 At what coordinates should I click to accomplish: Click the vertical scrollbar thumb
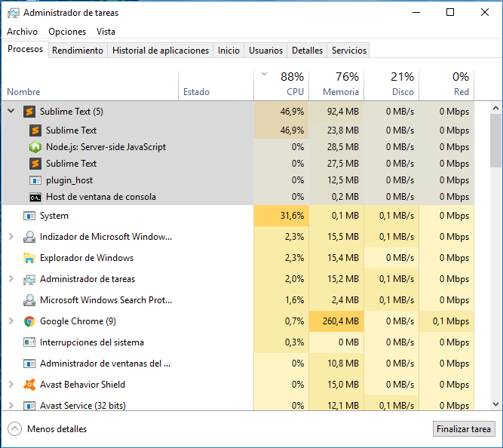[496, 140]
